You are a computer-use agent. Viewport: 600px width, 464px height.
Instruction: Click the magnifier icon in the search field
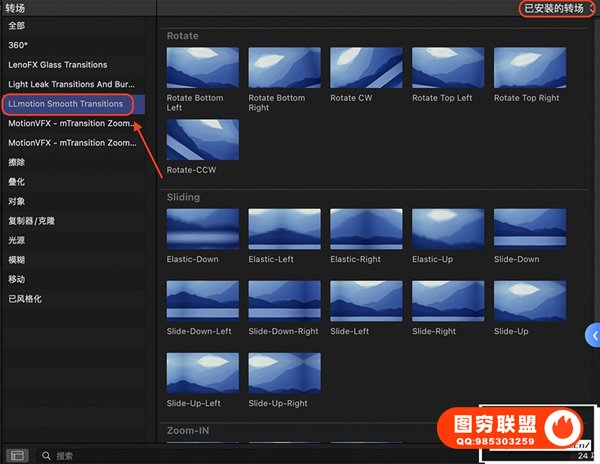pyautogui.click(x=47, y=455)
